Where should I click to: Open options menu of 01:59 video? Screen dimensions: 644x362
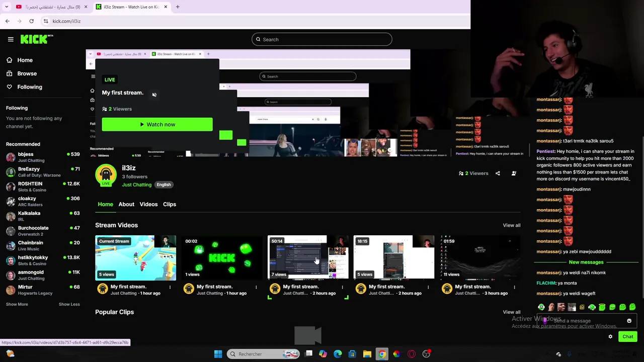point(514,288)
